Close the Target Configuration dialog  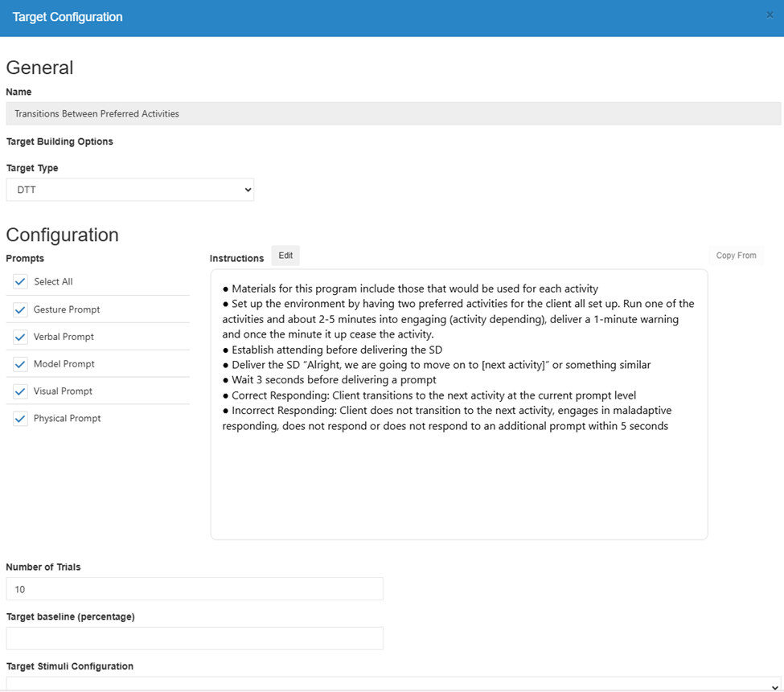click(x=770, y=15)
